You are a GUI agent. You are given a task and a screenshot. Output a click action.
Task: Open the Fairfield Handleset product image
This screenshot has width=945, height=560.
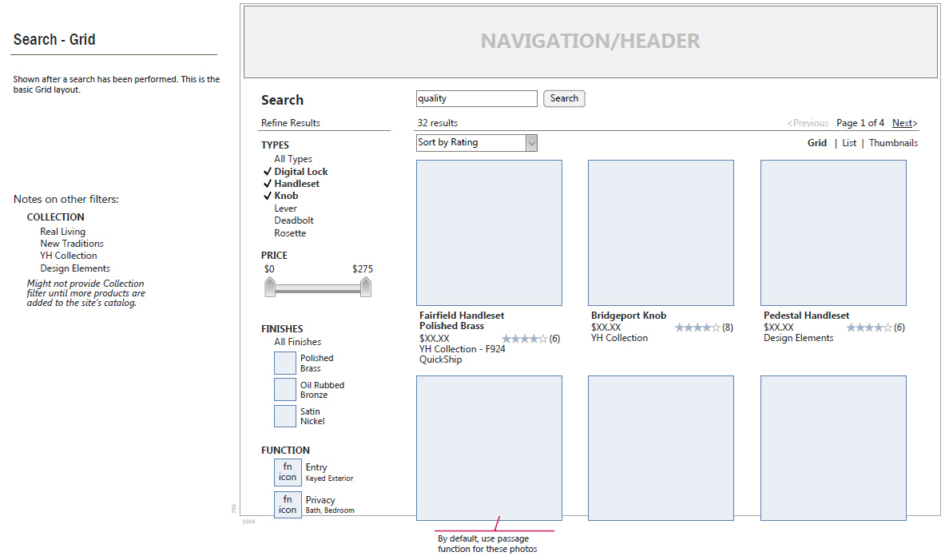click(x=489, y=232)
